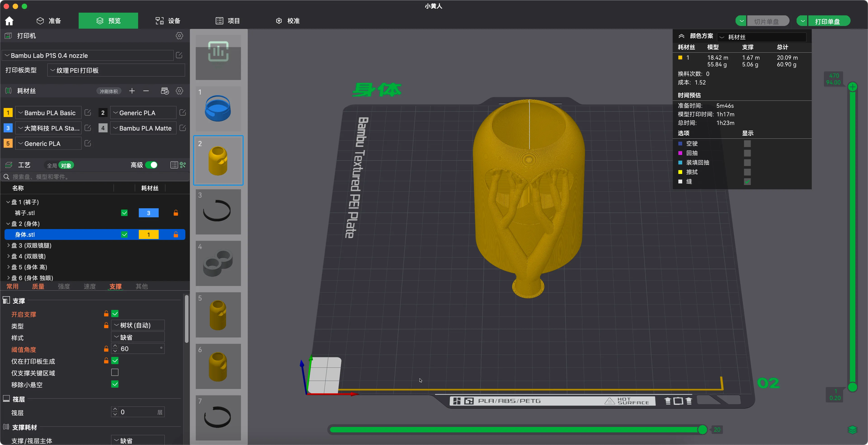
Task: Hide 缝 seams in preview
Action: tap(747, 182)
